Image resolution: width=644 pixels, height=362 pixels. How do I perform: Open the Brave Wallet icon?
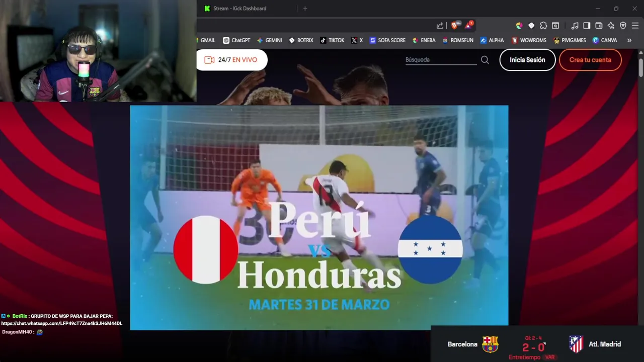599,26
